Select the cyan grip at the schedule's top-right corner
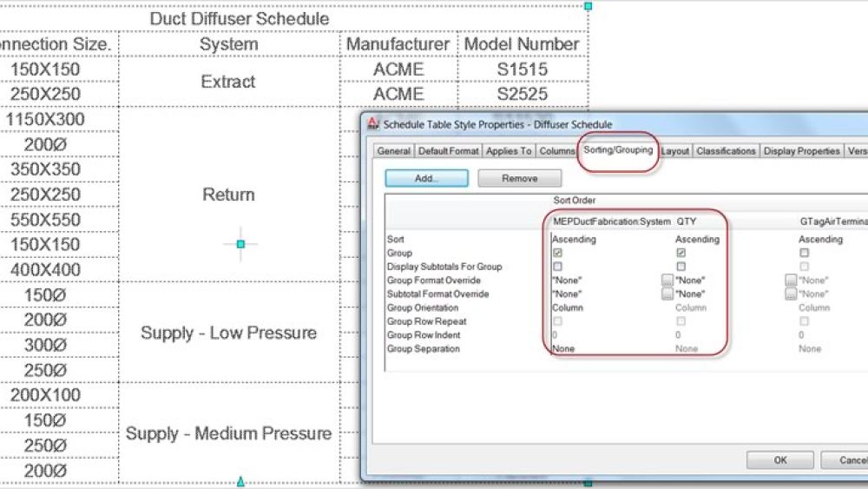 point(589,6)
